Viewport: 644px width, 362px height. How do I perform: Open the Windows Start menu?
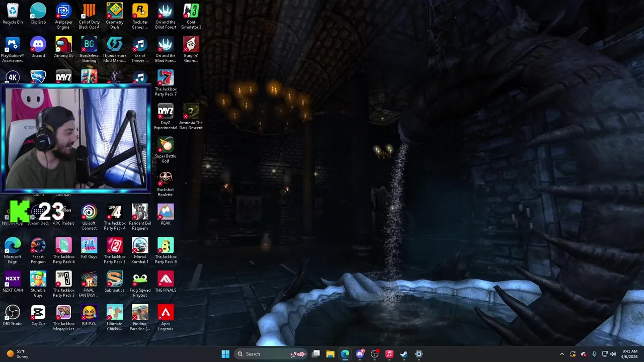pos(225,354)
